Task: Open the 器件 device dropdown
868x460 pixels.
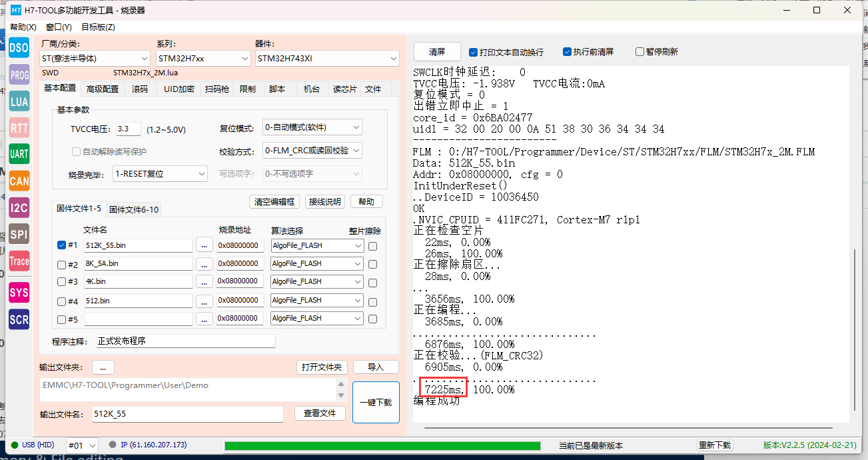Action: [x=327, y=59]
